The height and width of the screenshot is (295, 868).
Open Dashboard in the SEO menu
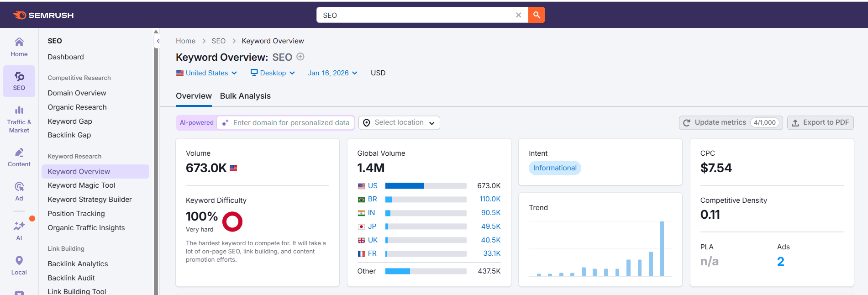[66, 57]
